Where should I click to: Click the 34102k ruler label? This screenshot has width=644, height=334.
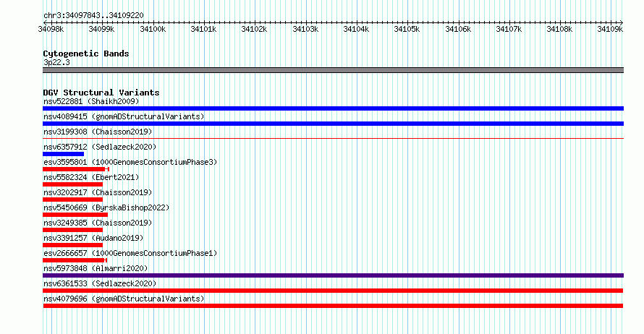click(x=254, y=29)
